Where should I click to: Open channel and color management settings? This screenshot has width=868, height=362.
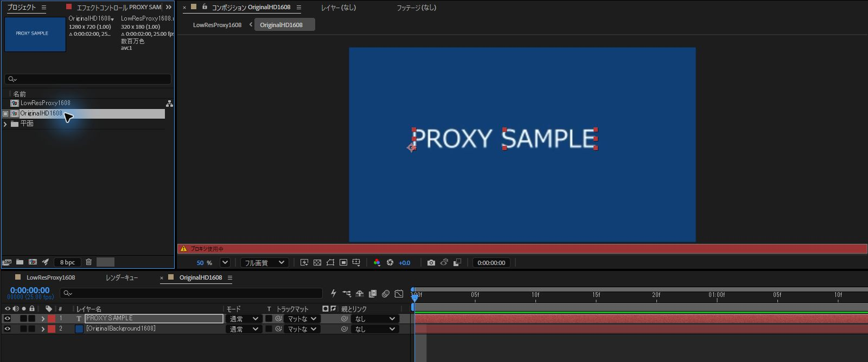[377, 263]
